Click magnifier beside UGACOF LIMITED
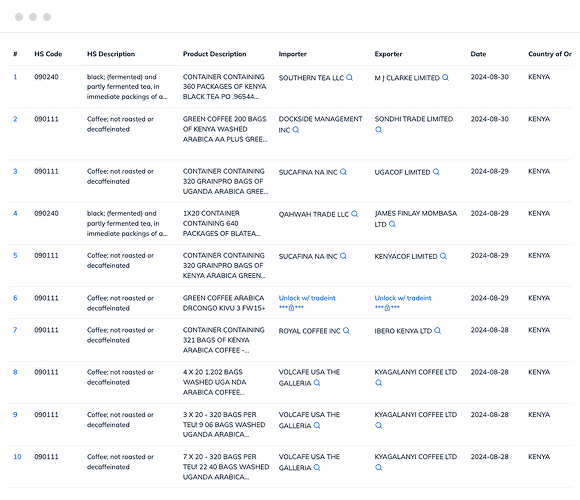 pyautogui.click(x=436, y=172)
